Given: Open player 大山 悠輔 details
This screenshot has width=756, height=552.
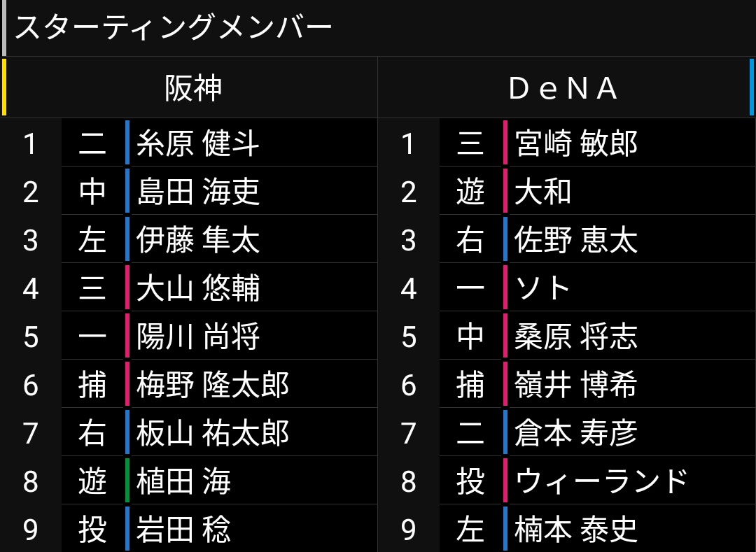Looking at the screenshot, I should 198,288.
